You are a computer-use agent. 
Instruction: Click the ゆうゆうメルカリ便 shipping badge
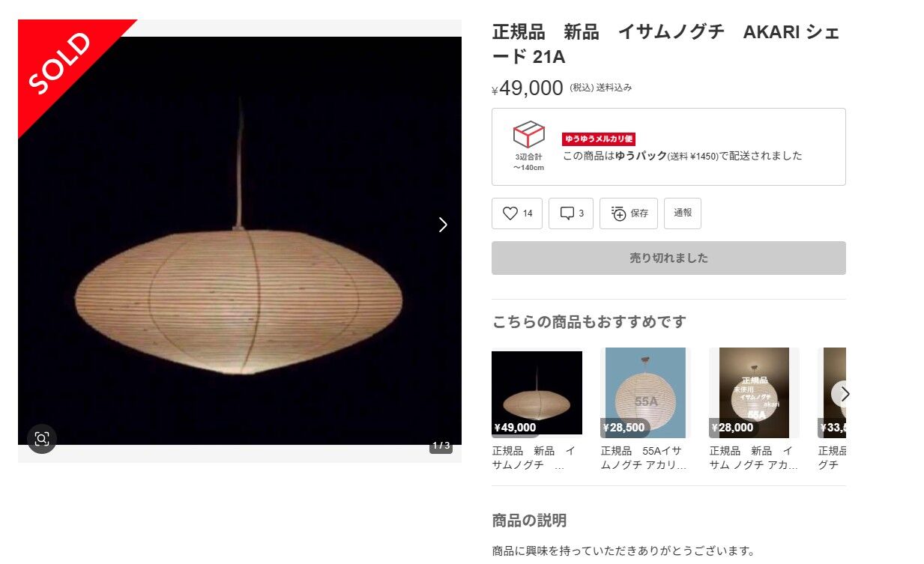(x=599, y=139)
